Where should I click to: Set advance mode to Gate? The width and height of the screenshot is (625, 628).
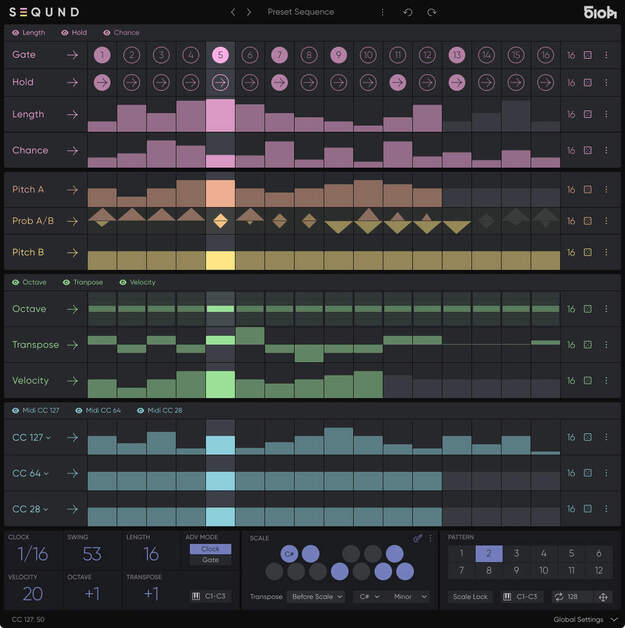pos(210,560)
